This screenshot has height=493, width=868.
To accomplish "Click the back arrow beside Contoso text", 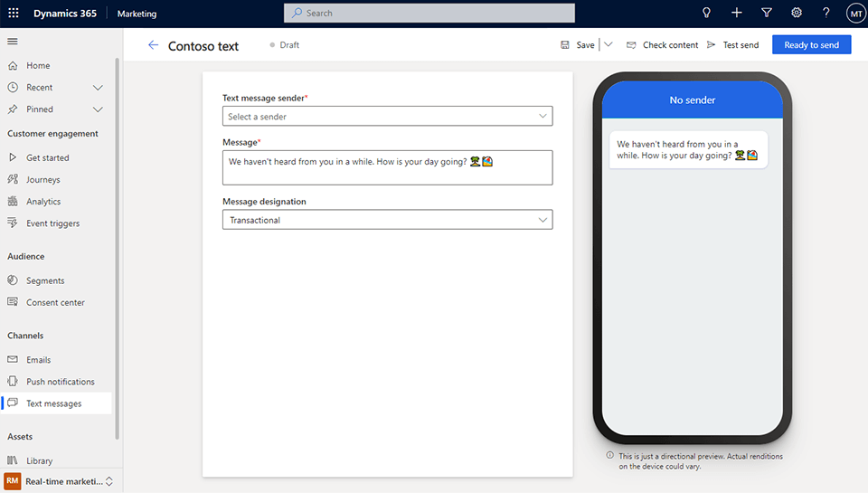I will point(153,45).
